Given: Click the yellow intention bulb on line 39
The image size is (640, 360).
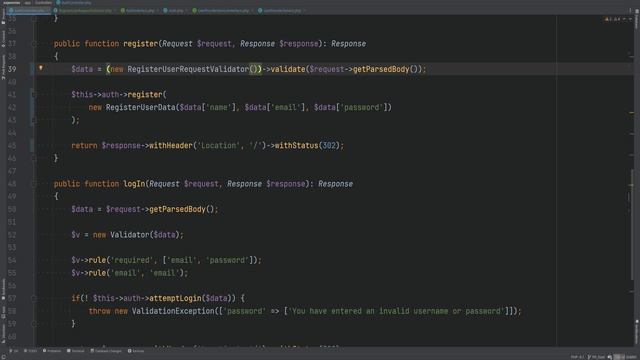Looking at the screenshot, I should pos(41,68).
